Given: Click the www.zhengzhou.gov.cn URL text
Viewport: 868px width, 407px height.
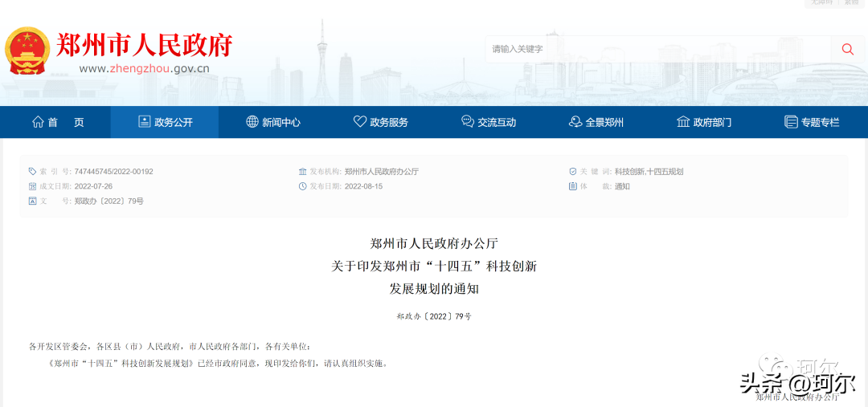Looking at the screenshot, I should [144, 70].
